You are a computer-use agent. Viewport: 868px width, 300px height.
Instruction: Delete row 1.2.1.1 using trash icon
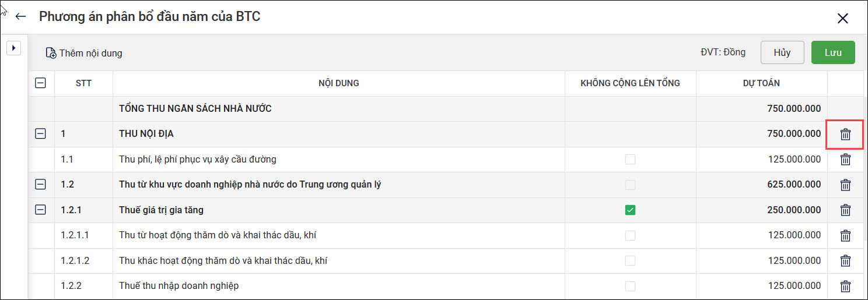845,236
